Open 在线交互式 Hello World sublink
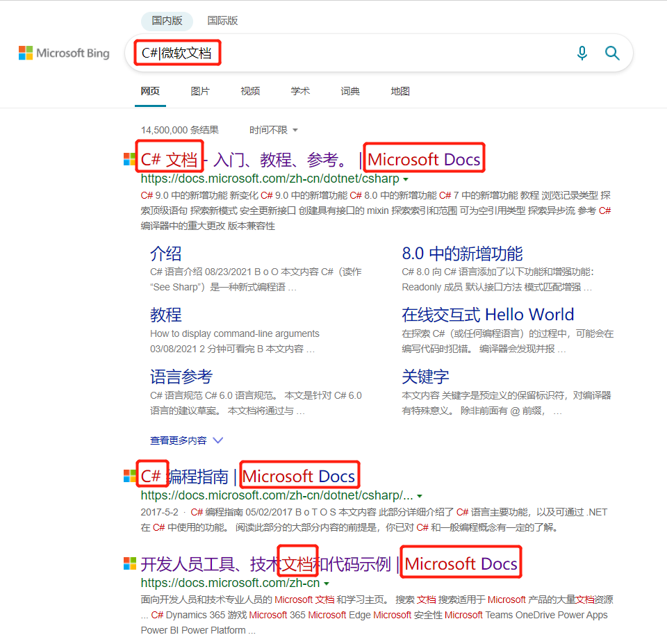 (488, 315)
